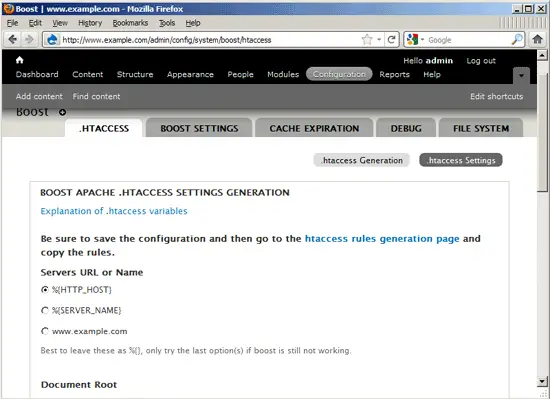Click the .htaccess Generation sub-tab button

361,160
